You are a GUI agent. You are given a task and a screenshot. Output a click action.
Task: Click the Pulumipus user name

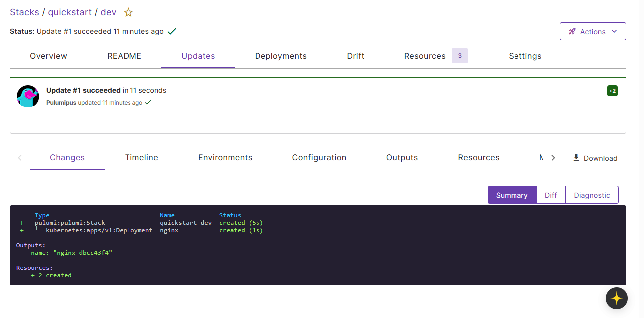point(61,102)
